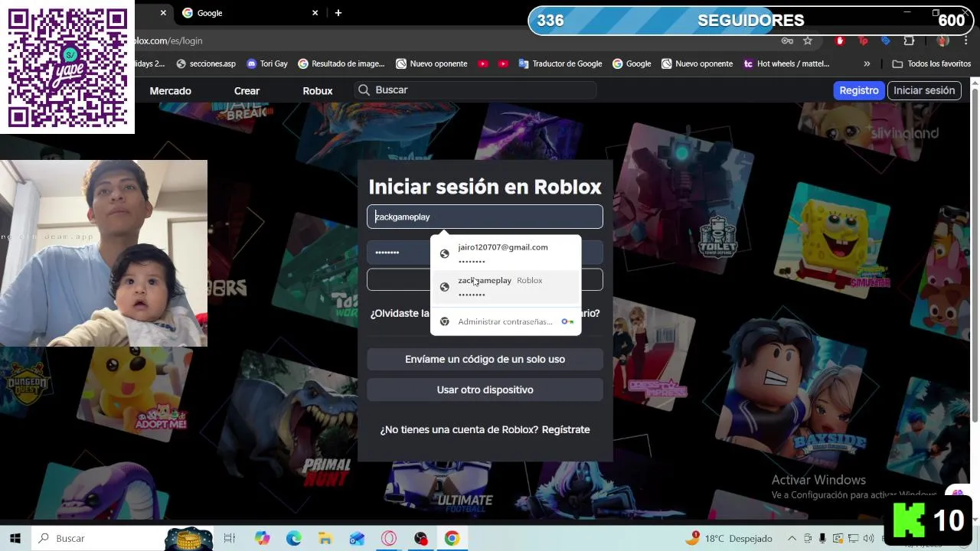980x551 pixels.
Task: Click the saved-password key icon in address bar
Action: click(787, 41)
